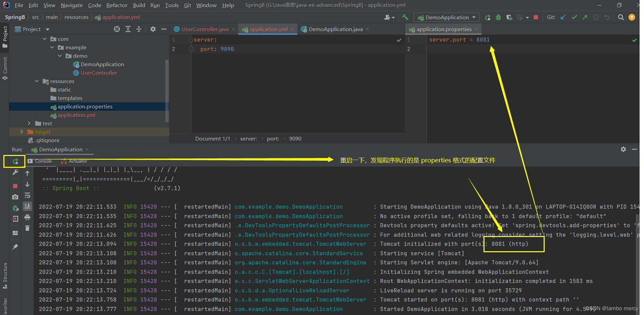Switch to the UserController.java editor tab
This screenshot has height=315, width=644.
click(205, 29)
